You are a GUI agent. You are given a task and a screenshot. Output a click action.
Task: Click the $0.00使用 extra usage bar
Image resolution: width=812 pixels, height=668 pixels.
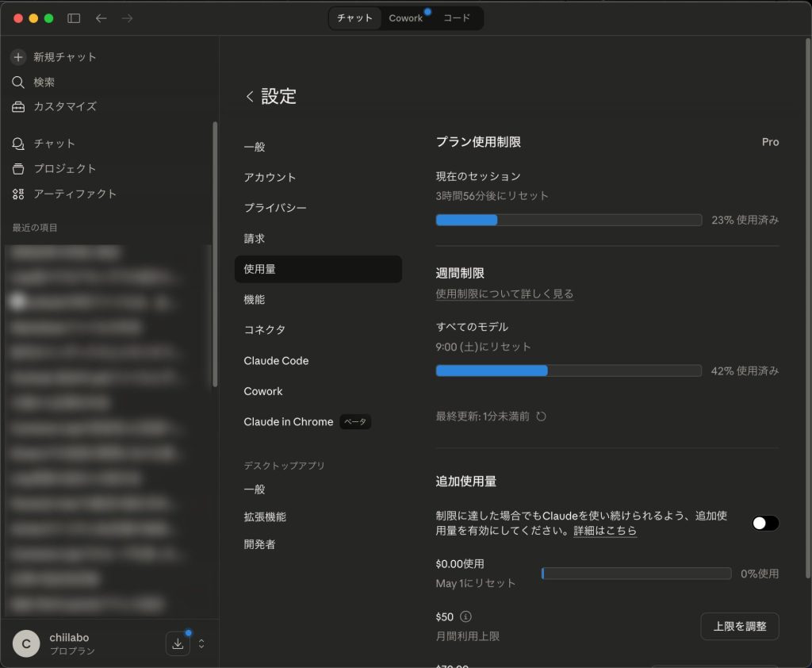click(636, 573)
